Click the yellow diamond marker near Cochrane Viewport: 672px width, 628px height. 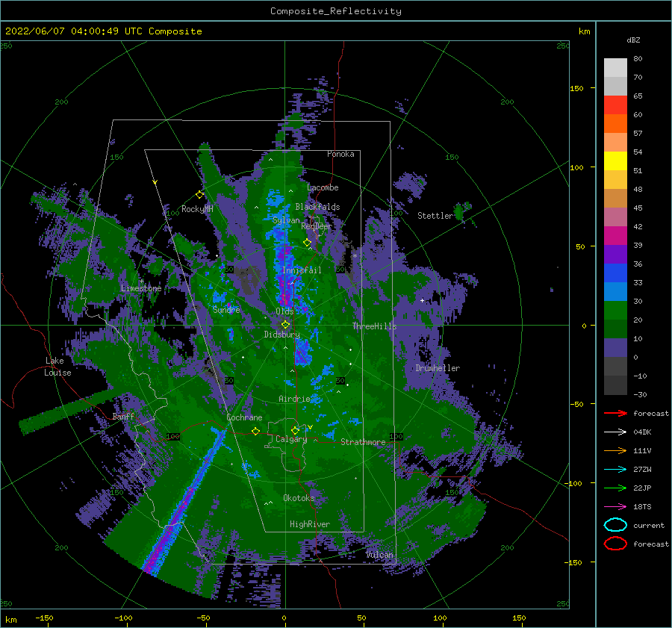point(255,432)
